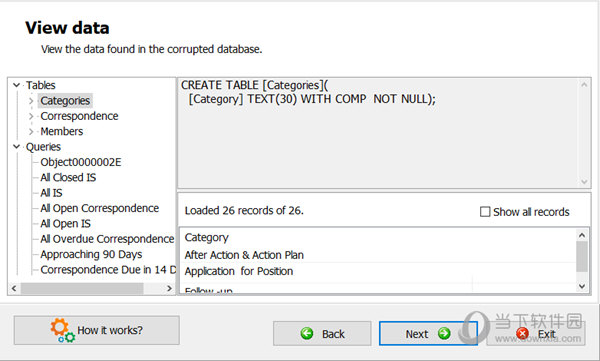Select the Application for Position record
This screenshot has height=361, width=600.
coord(239,271)
